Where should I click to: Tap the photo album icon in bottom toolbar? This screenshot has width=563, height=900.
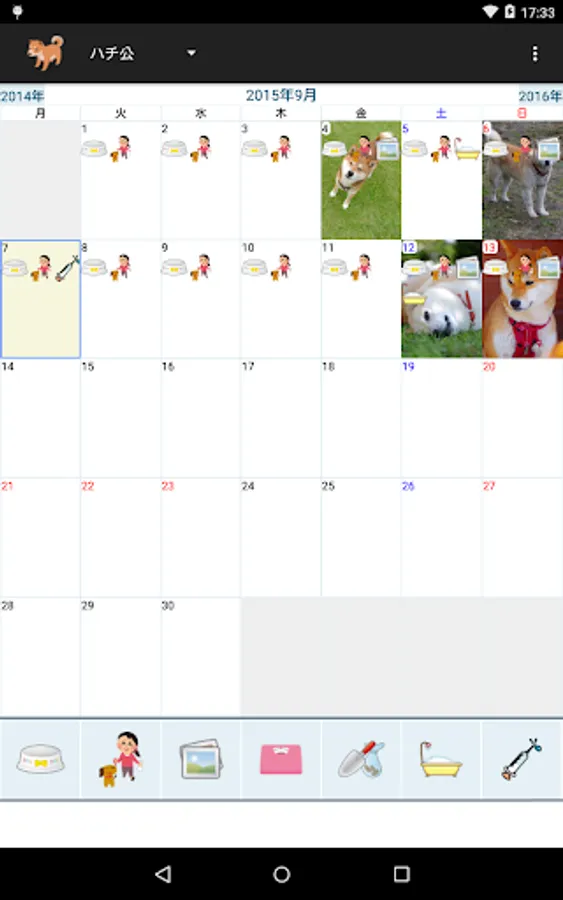point(200,759)
